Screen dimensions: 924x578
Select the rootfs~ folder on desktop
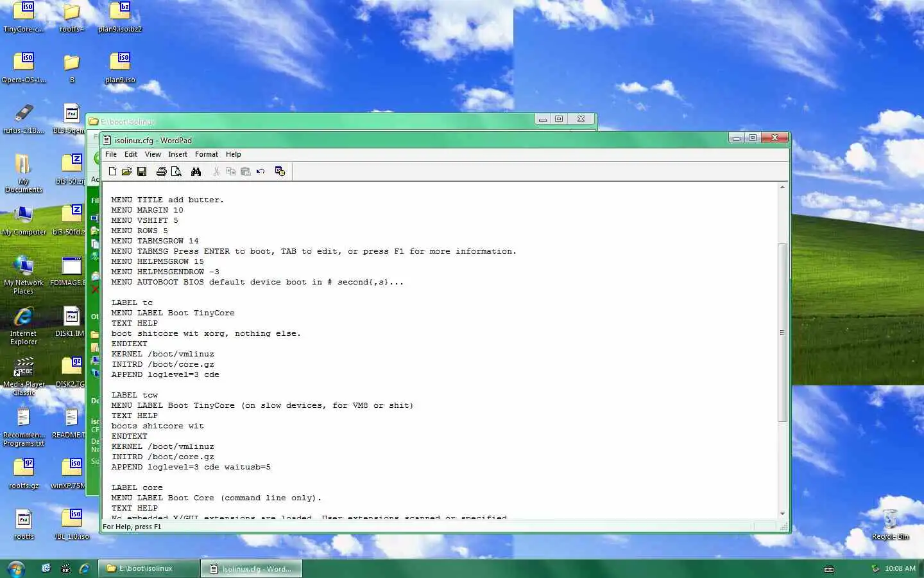point(72,17)
